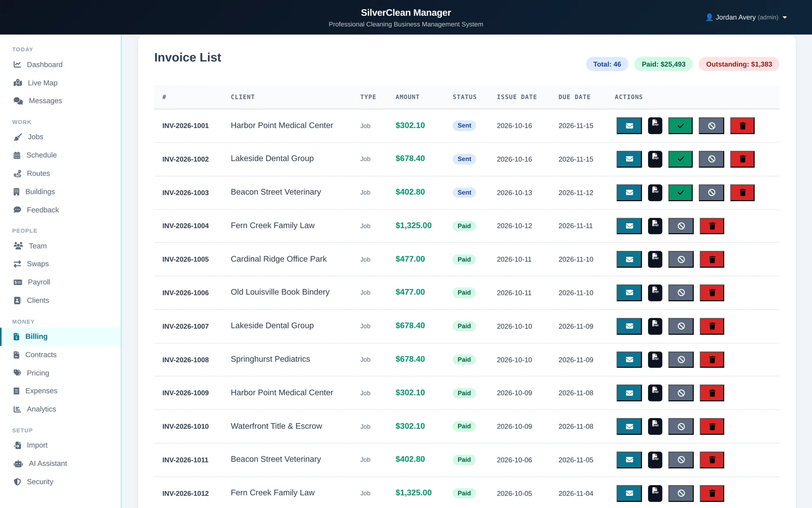Screen dimensions: 812x508
Task: Open the Schedule page
Action: [61, 155]
